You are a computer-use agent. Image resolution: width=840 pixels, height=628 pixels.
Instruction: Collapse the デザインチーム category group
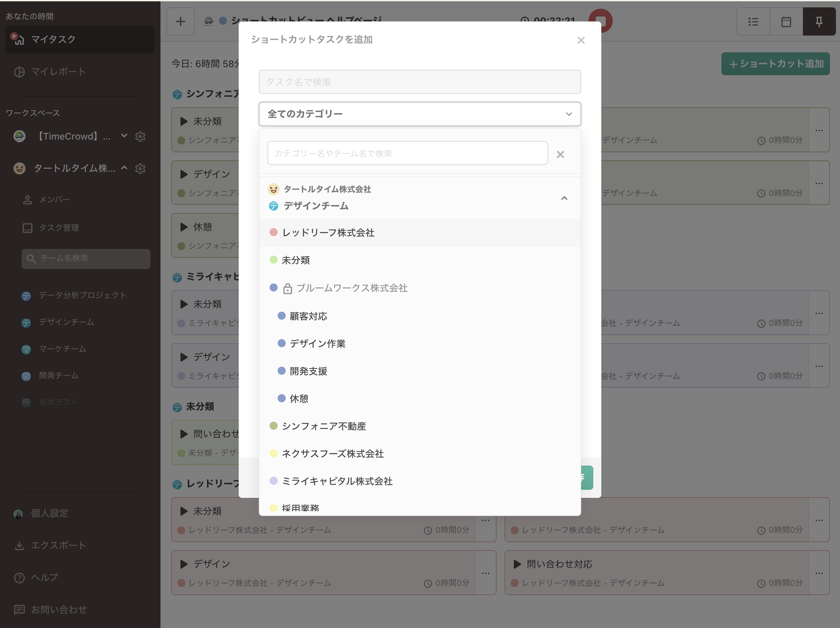tap(564, 198)
